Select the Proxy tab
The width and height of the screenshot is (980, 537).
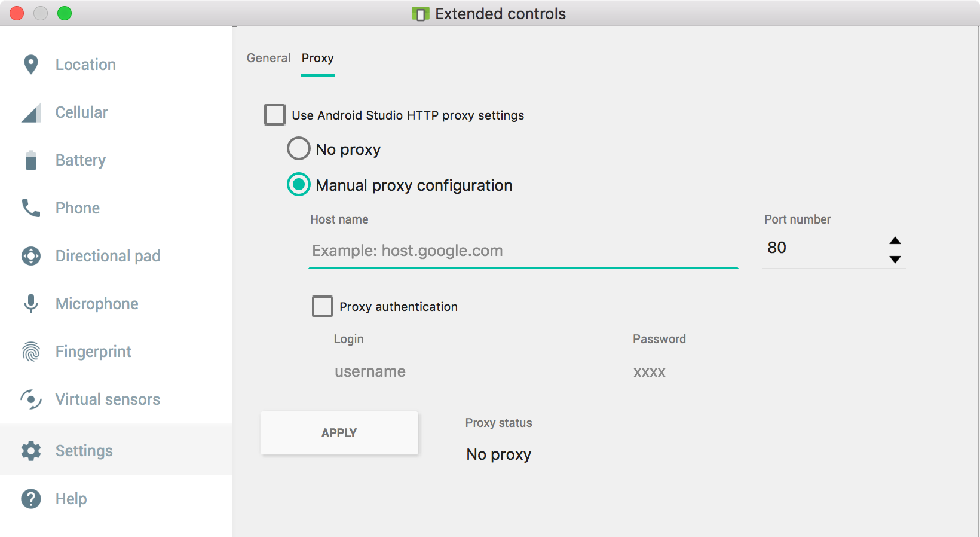317,58
